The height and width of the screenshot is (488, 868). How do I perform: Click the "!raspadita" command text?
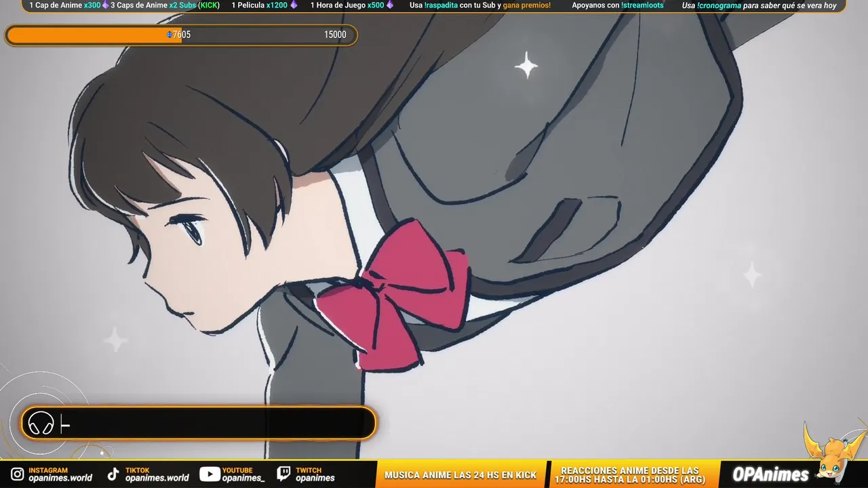point(441,5)
